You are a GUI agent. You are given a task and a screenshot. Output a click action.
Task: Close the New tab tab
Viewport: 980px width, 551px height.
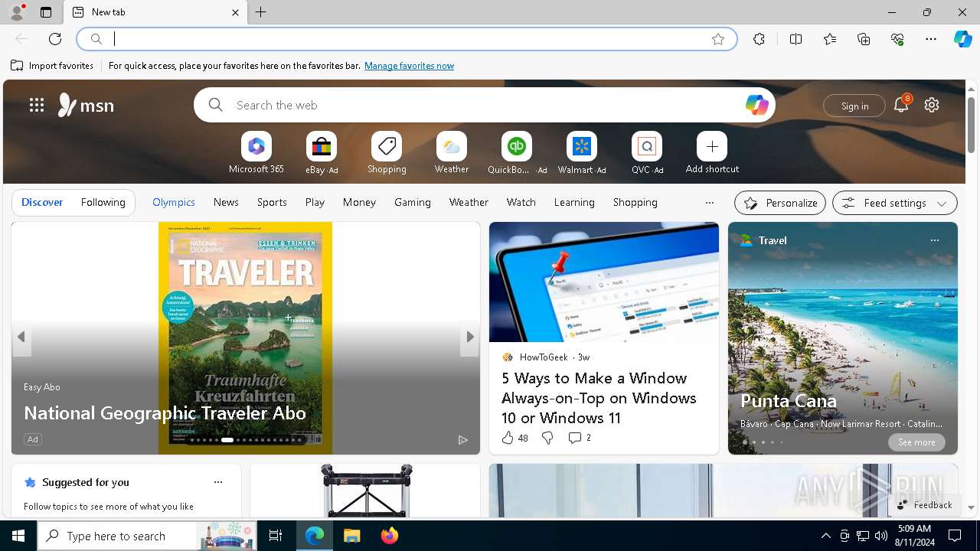[x=235, y=12]
